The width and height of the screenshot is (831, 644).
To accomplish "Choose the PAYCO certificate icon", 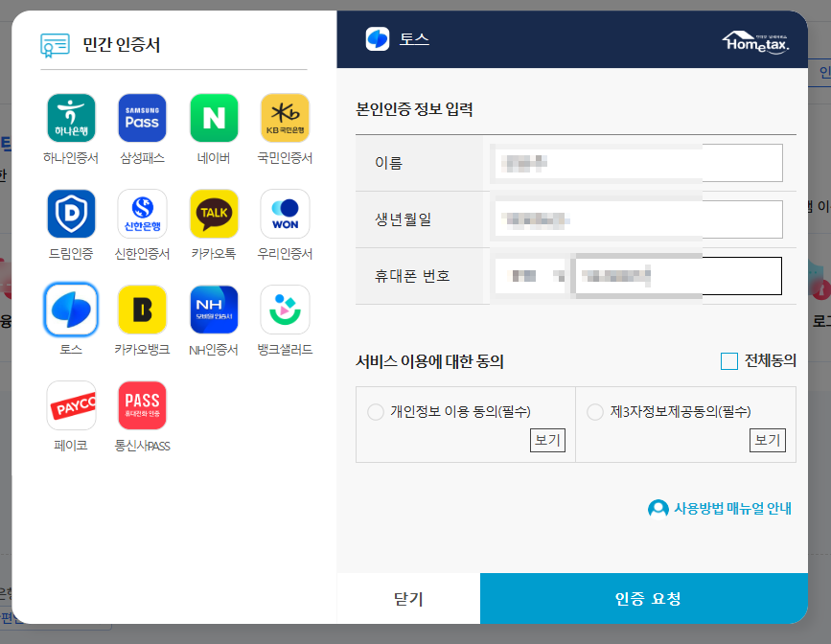I will [x=71, y=405].
